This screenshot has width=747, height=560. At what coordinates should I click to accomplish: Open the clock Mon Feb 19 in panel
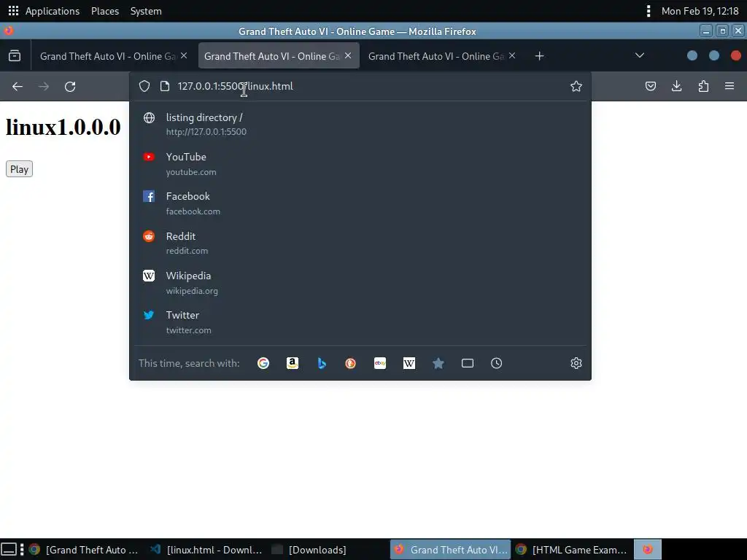700,11
